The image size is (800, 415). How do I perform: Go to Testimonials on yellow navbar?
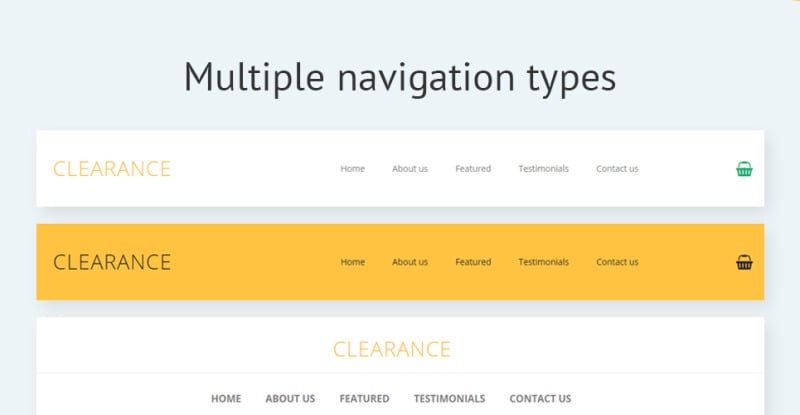[543, 262]
